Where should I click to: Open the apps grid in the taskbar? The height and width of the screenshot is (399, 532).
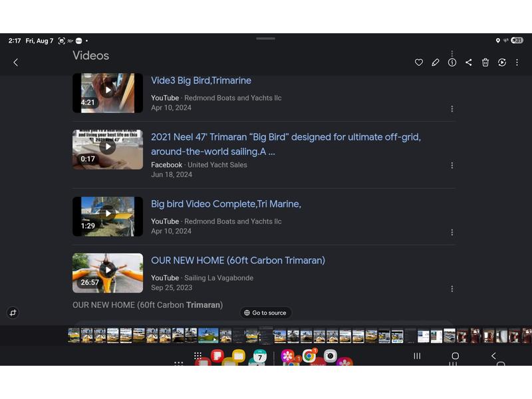coord(198,356)
